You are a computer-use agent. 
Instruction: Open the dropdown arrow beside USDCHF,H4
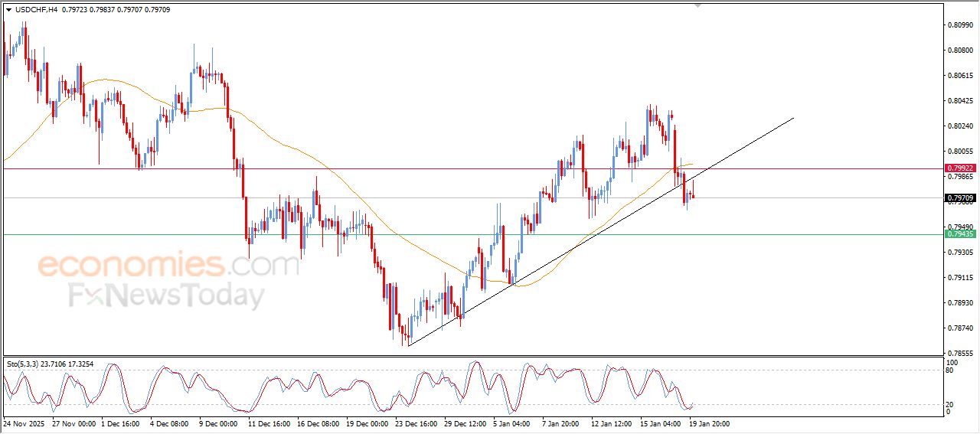(8, 10)
